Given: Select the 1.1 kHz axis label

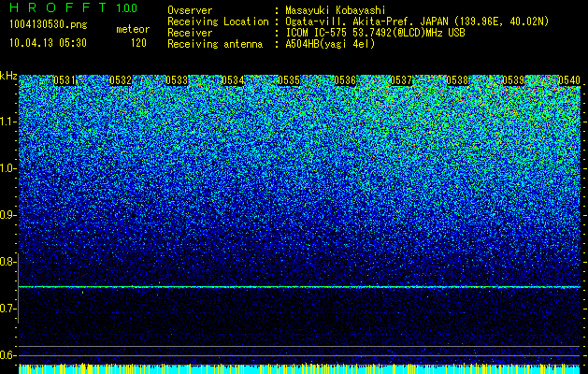Looking at the screenshot, I should (x=8, y=122).
